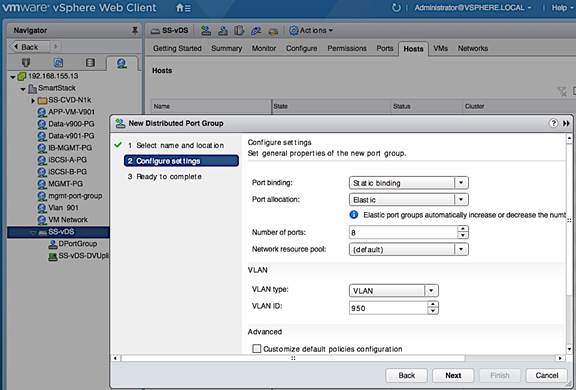This screenshot has width=576, height=390.
Task: Click the dialog vertical scrollbar down arrow
Action: pos(569,349)
